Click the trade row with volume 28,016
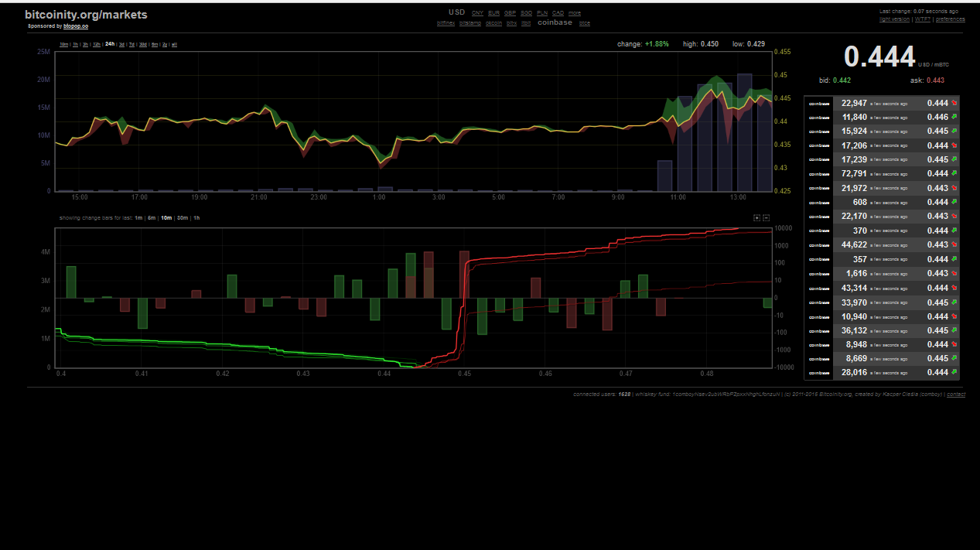 point(882,372)
